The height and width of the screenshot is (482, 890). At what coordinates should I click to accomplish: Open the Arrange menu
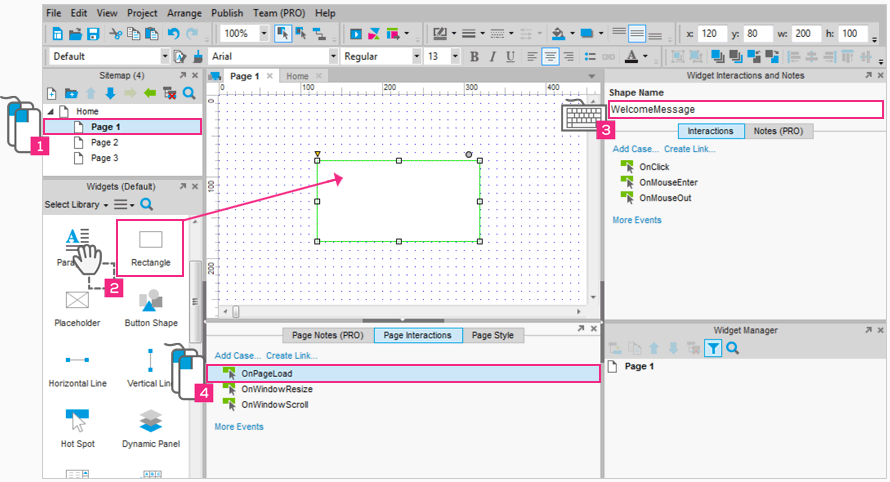(x=183, y=13)
